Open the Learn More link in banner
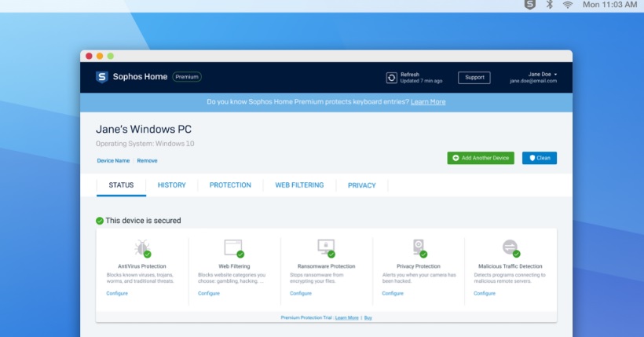This screenshot has height=337, width=644. [428, 101]
